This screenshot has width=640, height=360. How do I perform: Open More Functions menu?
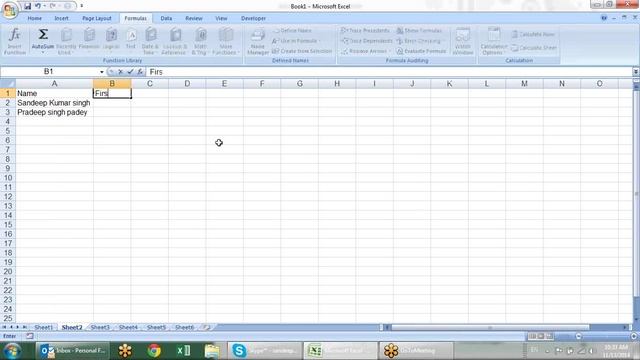226,41
